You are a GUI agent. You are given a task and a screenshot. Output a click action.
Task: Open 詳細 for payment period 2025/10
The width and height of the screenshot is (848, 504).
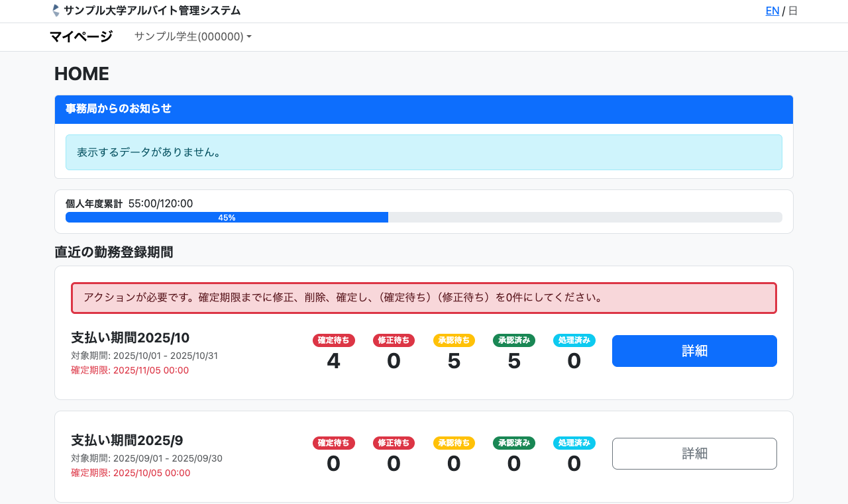[694, 351]
